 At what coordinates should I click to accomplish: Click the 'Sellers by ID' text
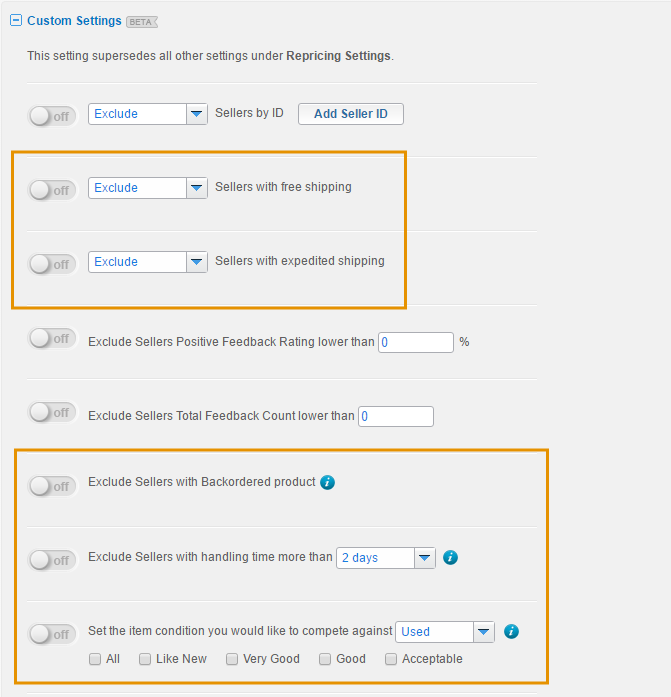[x=249, y=113]
